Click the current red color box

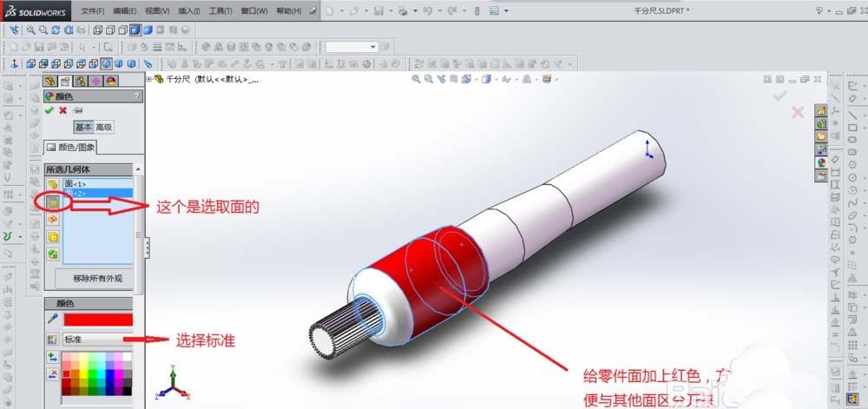click(x=98, y=320)
